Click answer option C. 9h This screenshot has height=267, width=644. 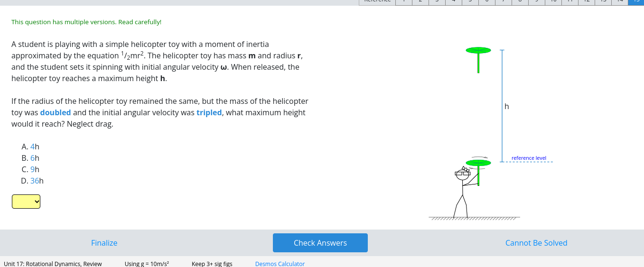tap(30, 169)
